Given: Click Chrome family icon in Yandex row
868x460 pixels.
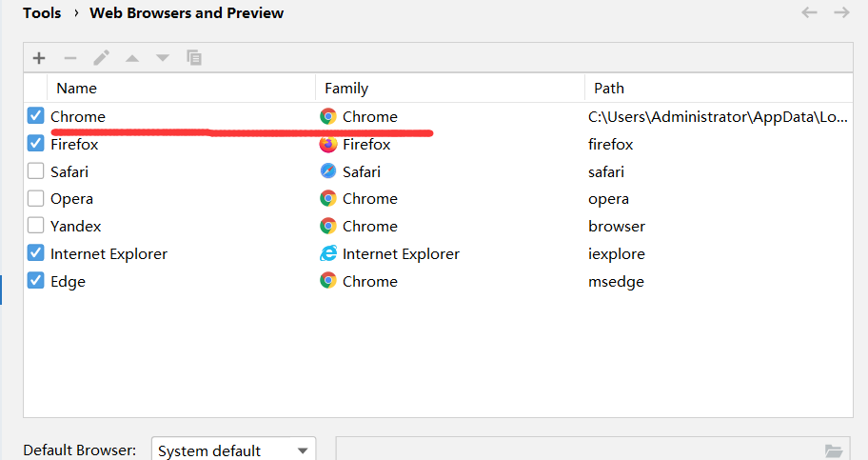Looking at the screenshot, I should 328,226.
